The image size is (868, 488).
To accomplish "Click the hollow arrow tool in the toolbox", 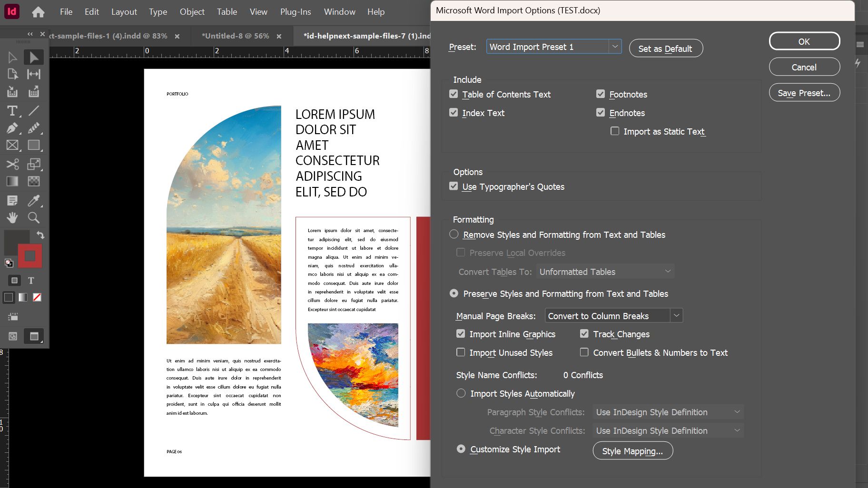I will point(12,58).
